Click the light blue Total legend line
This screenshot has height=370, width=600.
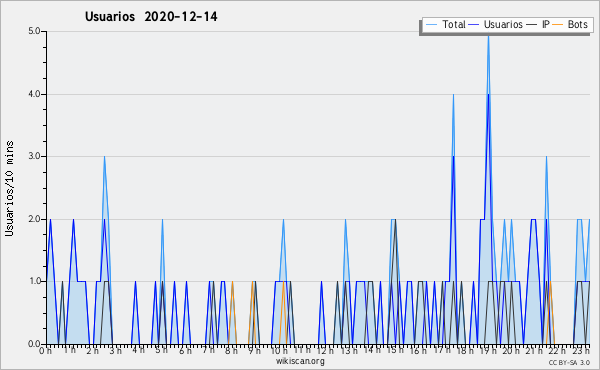431,25
